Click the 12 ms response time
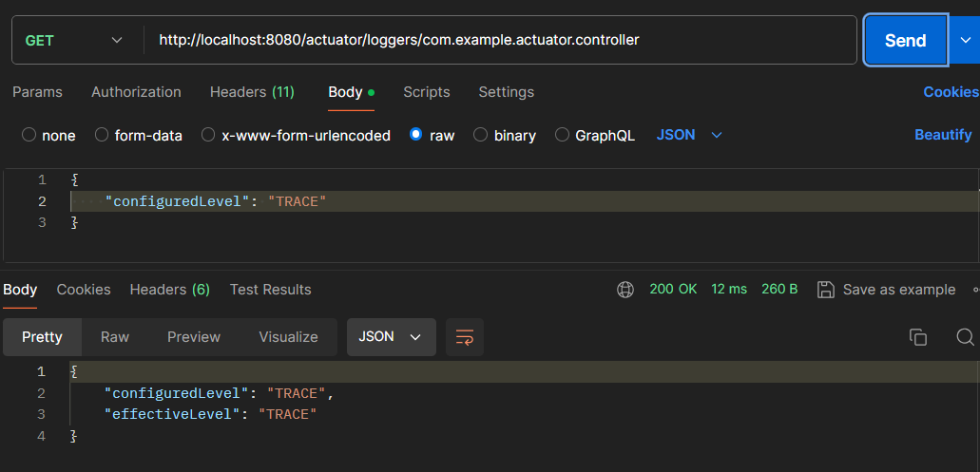Image resolution: width=980 pixels, height=472 pixels. tap(729, 290)
